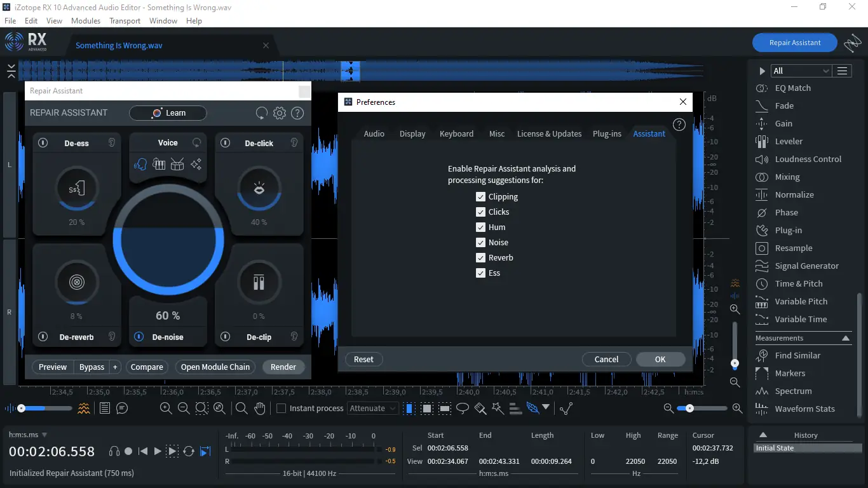The width and height of the screenshot is (868, 488).
Task: Click the zoom in magnifier icon
Action: (166, 409)
